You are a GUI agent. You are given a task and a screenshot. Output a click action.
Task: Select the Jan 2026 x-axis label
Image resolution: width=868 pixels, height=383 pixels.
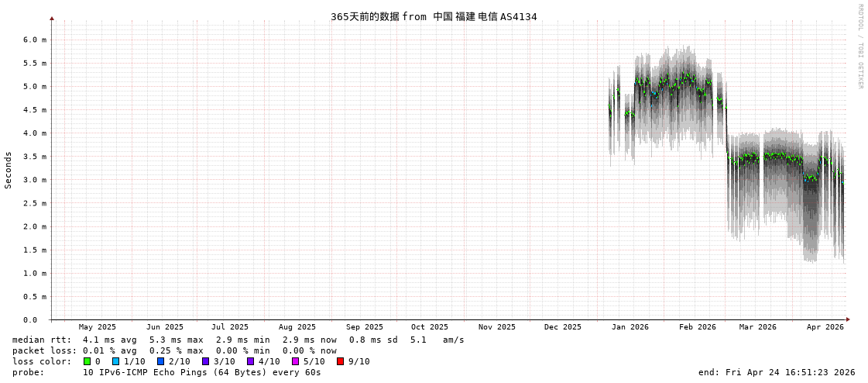coord(630,327)
